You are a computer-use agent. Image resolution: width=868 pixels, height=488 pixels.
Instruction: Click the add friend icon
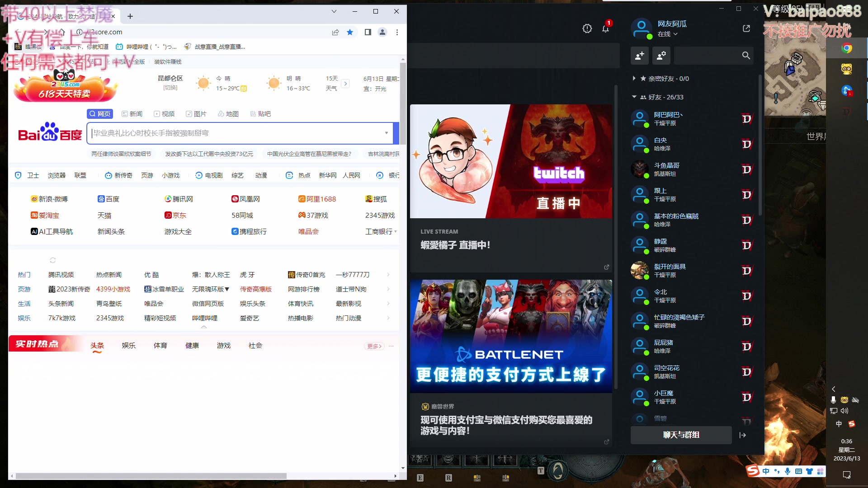640,56
